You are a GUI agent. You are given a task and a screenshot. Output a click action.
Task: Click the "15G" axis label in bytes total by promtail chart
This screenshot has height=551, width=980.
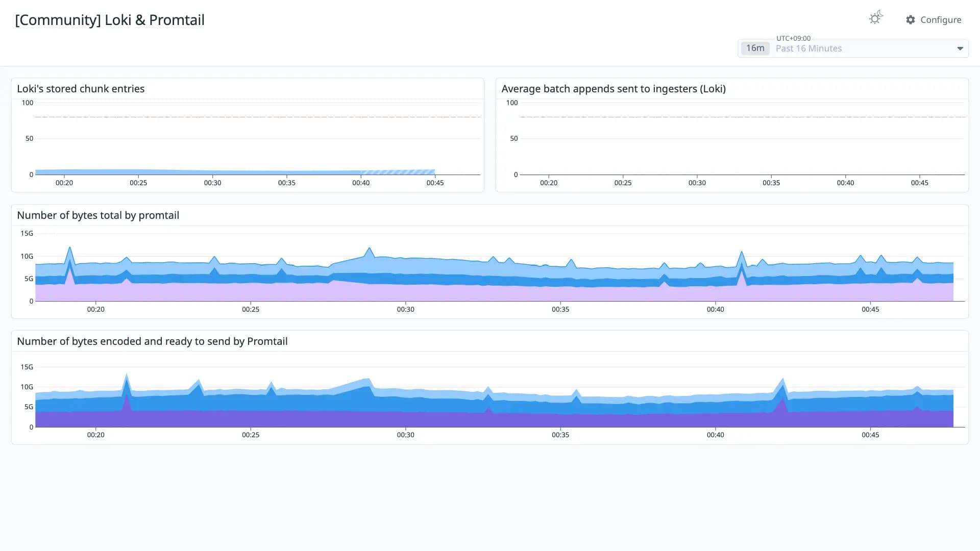27,233
